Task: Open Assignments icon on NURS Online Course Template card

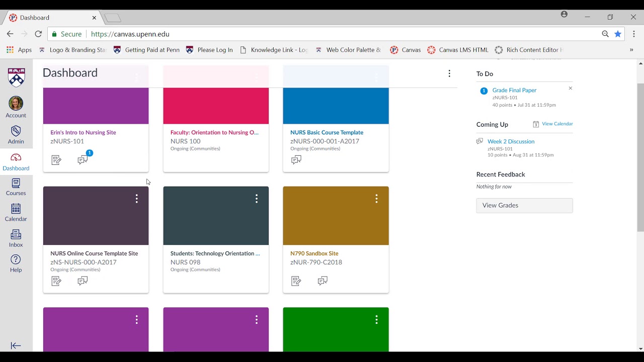Action: [x=56, y=281]
